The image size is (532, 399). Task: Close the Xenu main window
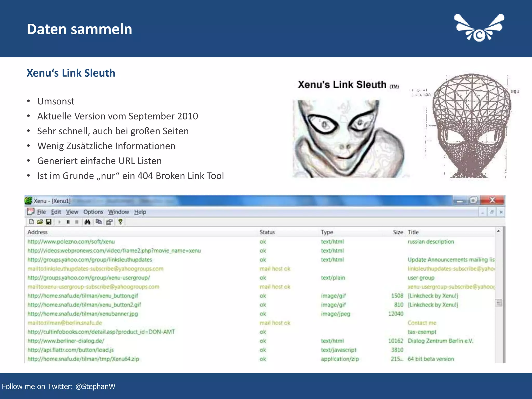click(492, 200)
